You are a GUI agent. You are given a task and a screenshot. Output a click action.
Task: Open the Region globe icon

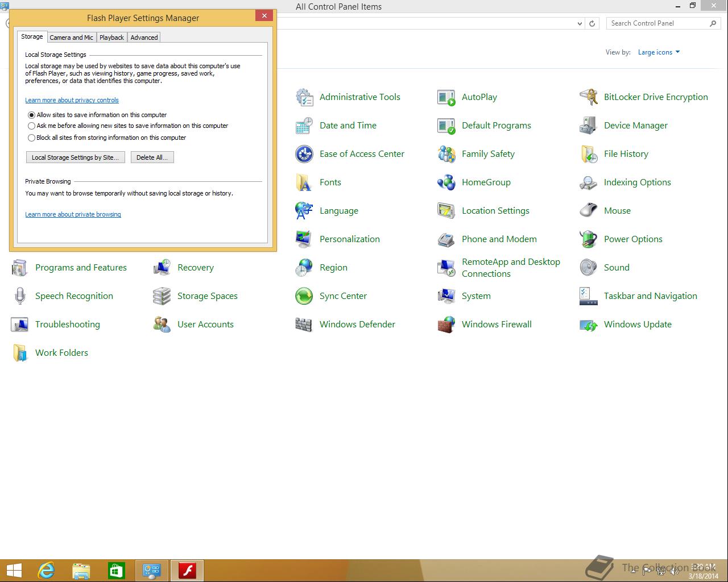(x=304, y=268)
